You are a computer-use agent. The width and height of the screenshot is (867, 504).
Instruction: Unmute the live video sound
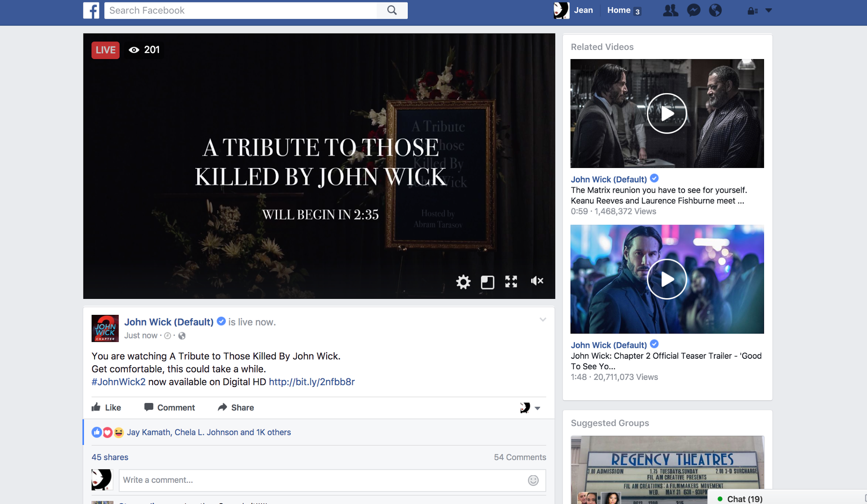[537, 281]
